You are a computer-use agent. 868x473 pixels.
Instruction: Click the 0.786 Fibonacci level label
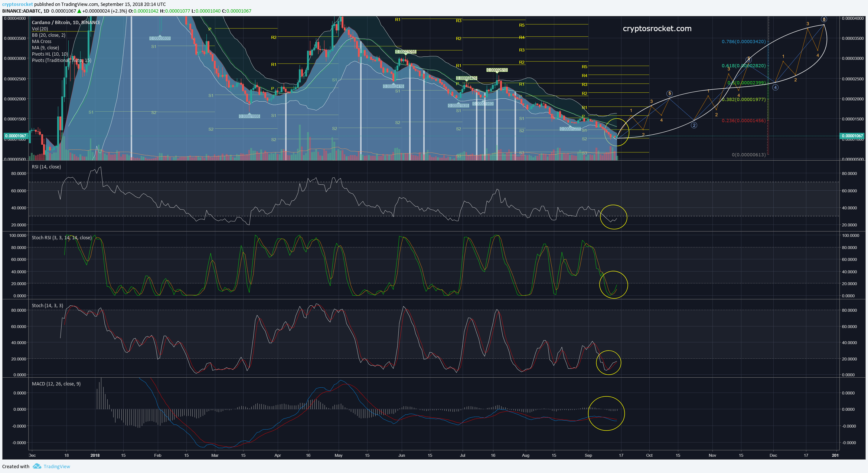(x=743, y=42)
